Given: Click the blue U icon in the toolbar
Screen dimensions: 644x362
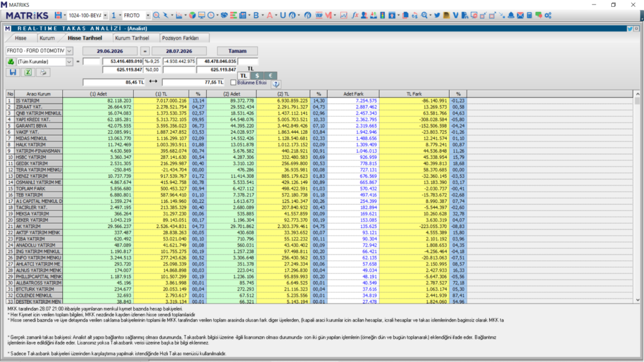Looking at the screenshot, I should pos(282,15).
